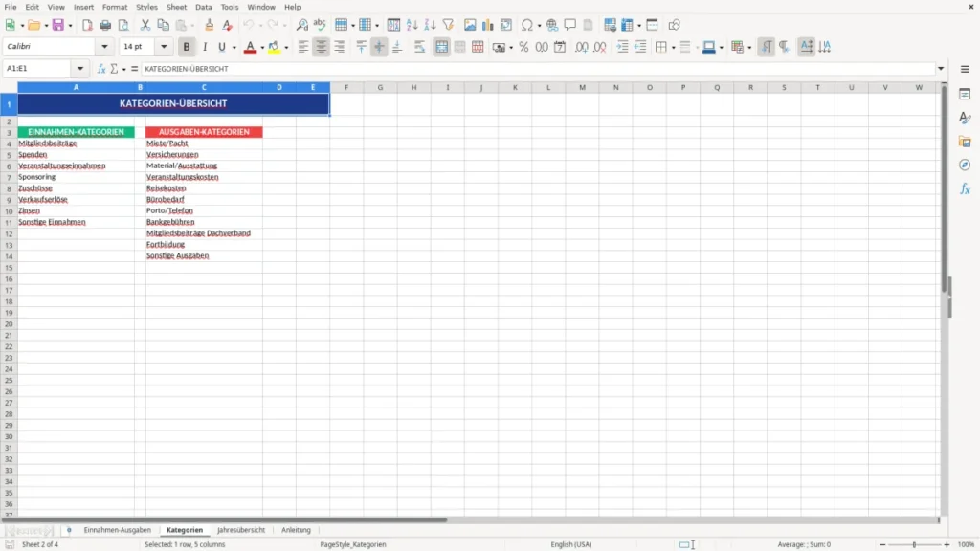The height and width of the screenshot is (551, 980).
Task: Toggle italic formatting
Action: tap(205, 47)
